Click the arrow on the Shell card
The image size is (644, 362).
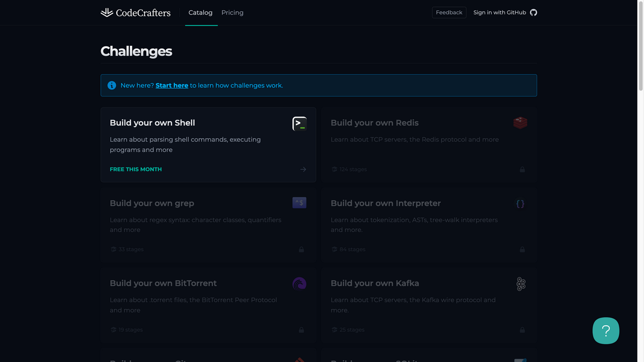point(303,169)
